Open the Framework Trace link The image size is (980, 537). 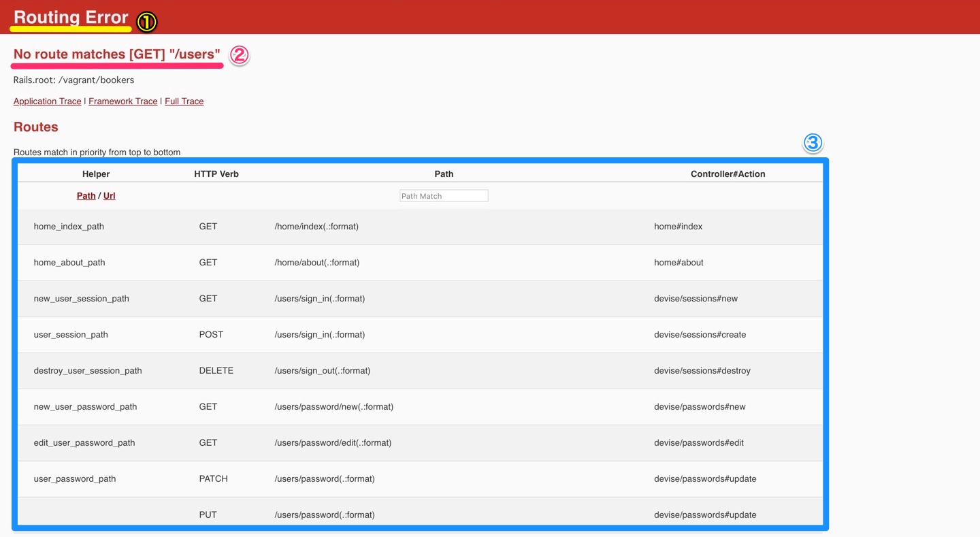(x=122, y=101)
